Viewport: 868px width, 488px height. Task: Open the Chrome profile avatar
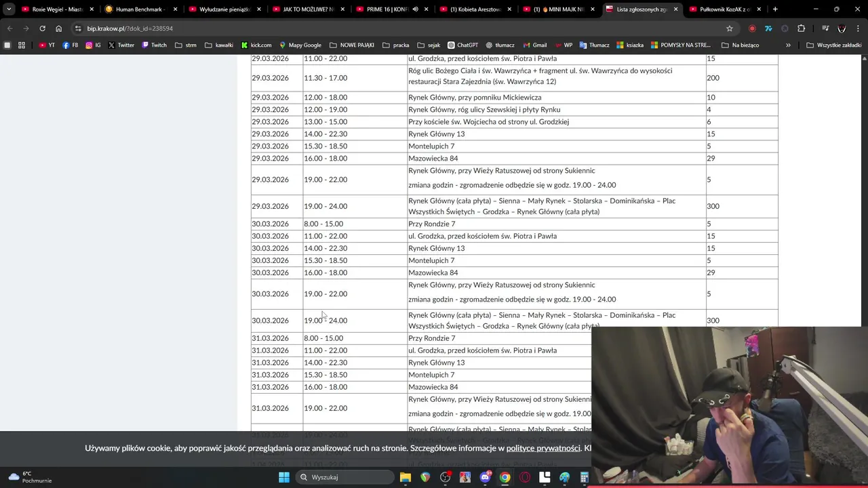(x=842, y=28)
